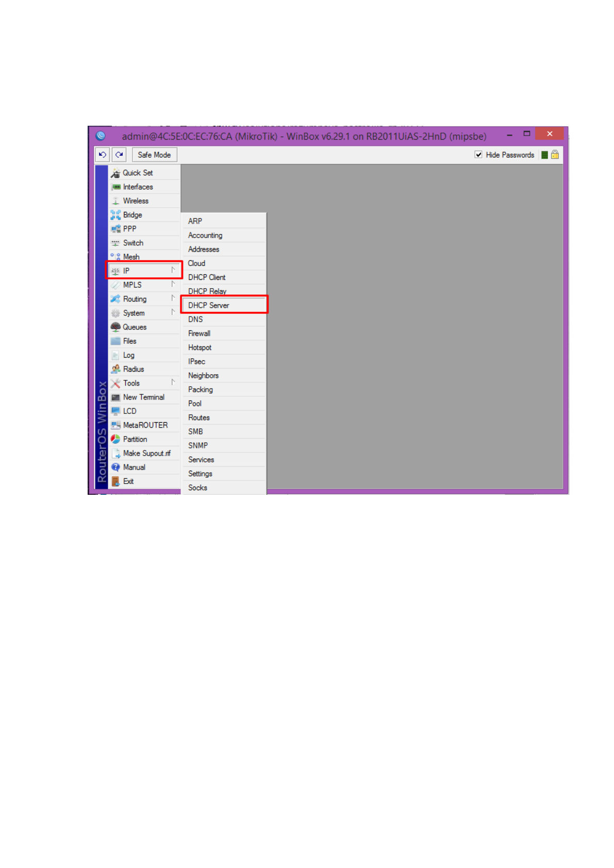Expand the Tools submenu arrow
The height and width of the screenshot is (868, 614).
[x=173, y=382]
